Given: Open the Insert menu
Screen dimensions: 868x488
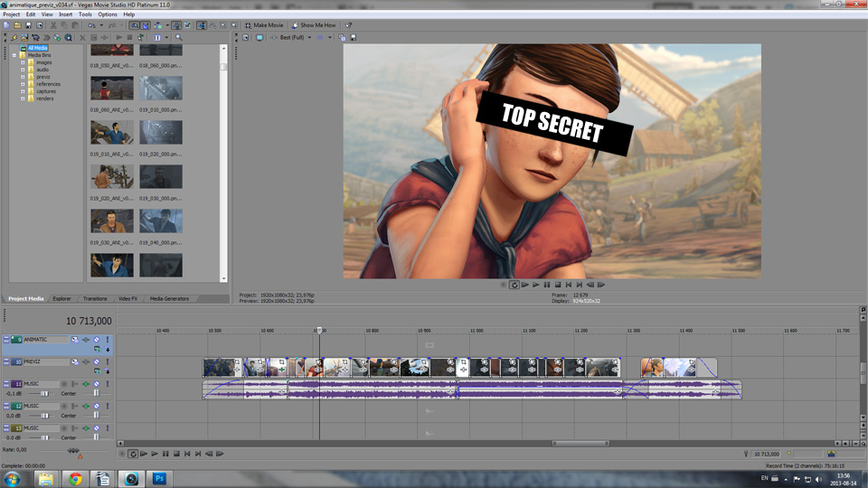Looking at the screenshot, I should 66,14.
